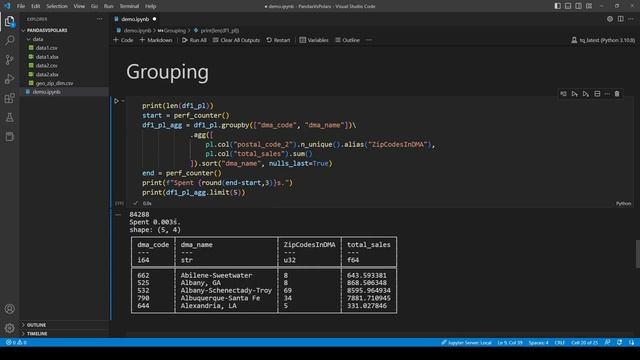Open the notebook Outline
Image resolution: width=640 pixels, height=360 pixels.
347,40
